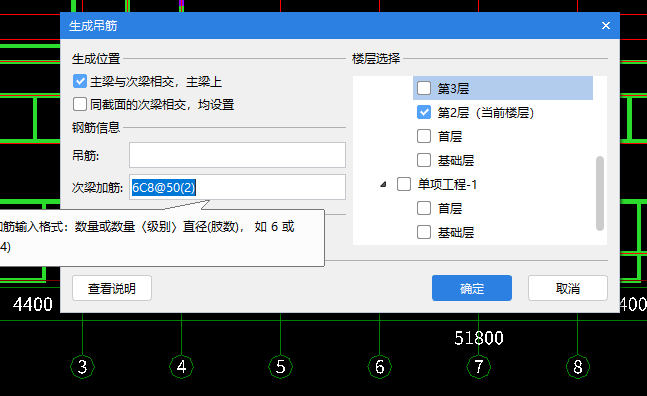This screenshot has height=396, width=647.
Task: Close the 生成吊筋 dialog
Action: [x=605, y=26]
